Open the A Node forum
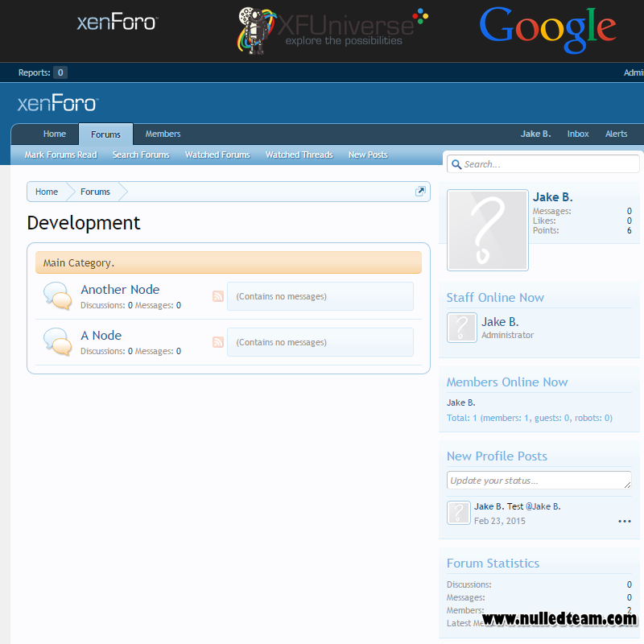Image resolution: width=644 pixels, height=644 pixels. point(101,336)
